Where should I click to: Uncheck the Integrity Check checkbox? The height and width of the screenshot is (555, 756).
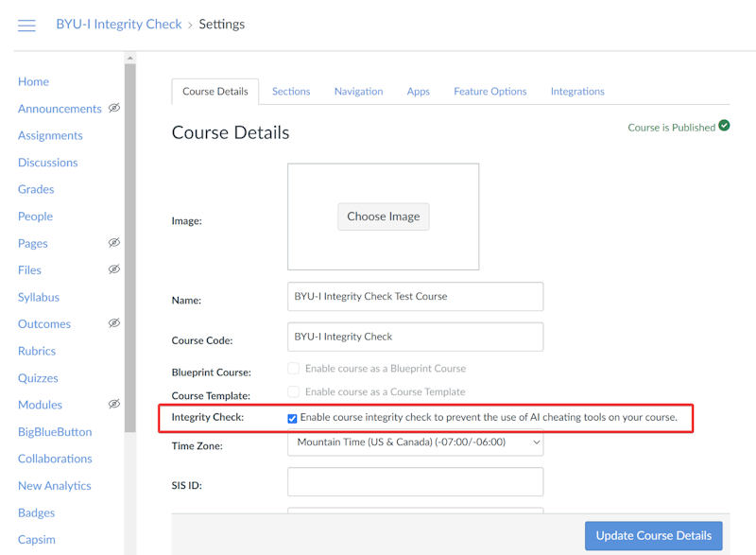pyautogui.click(x=293, y=418)
